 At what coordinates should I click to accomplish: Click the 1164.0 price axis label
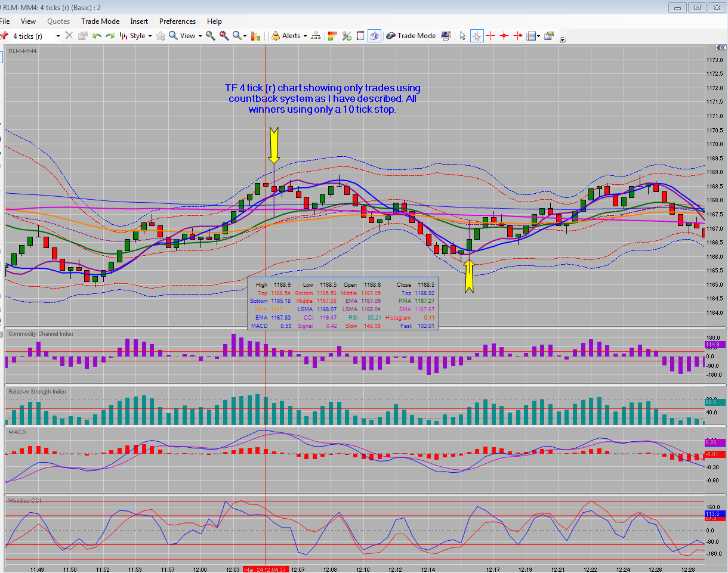[x=715, y=313]
